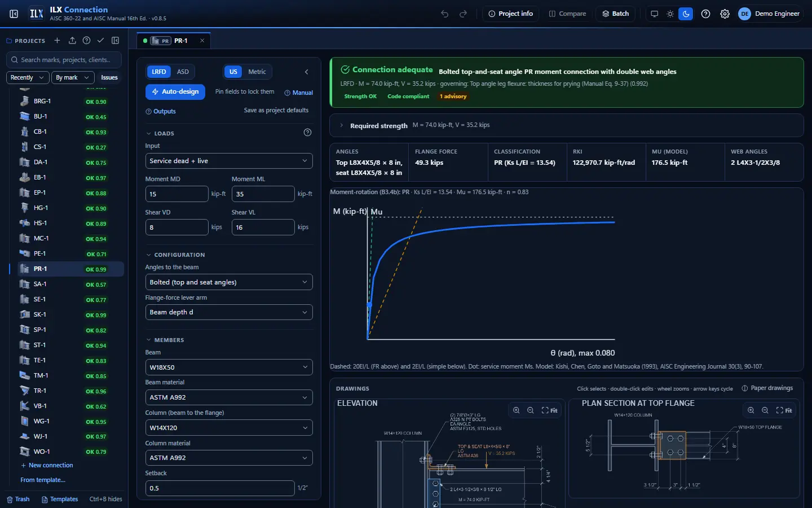
Task: Zoom in on Plan Section drawing
Action: click(751, 410)
